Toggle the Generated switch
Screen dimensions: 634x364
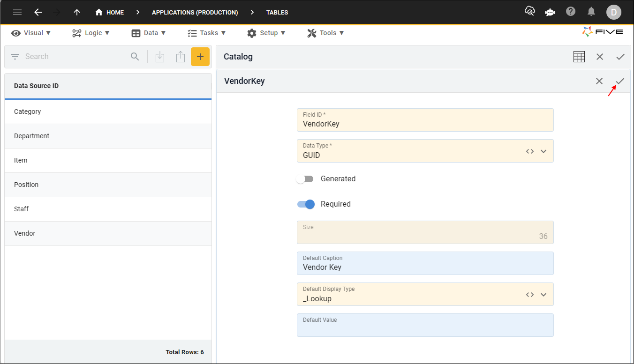click(x=305, y=179)
